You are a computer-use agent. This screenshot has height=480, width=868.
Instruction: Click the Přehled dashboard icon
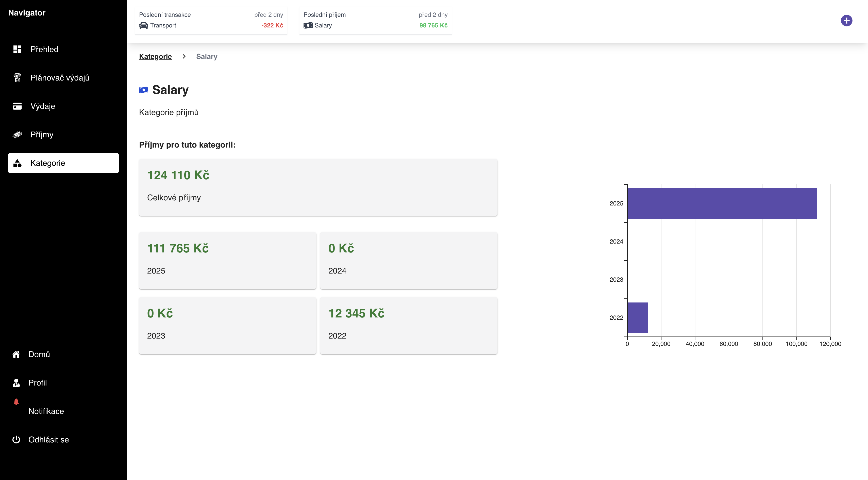click(x=17, y=49)
